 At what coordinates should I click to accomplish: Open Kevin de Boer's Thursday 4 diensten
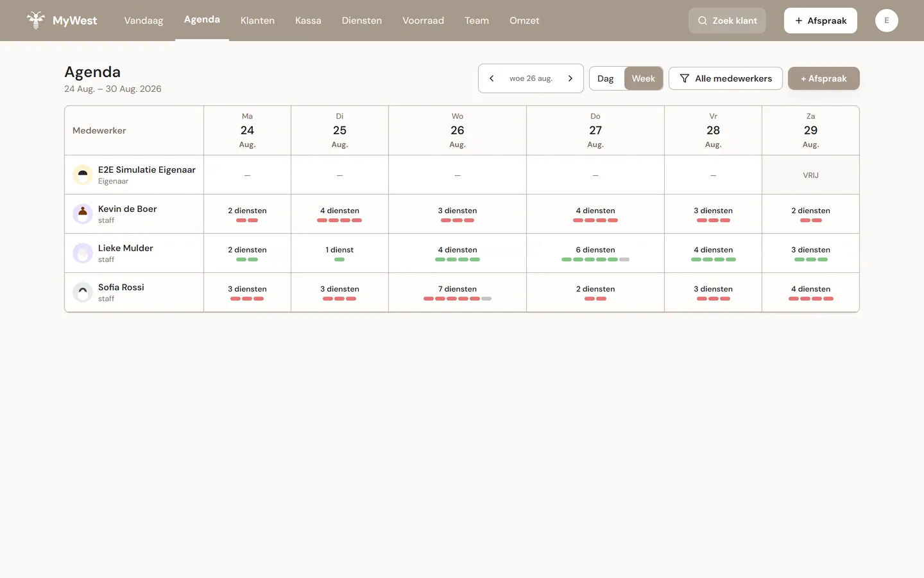[x=595, y=214]
